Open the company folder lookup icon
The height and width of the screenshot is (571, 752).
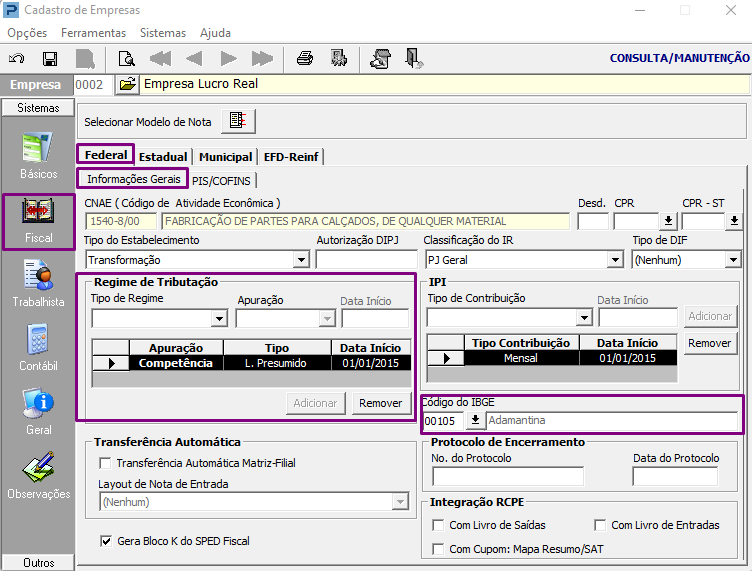tap(127, 85)
